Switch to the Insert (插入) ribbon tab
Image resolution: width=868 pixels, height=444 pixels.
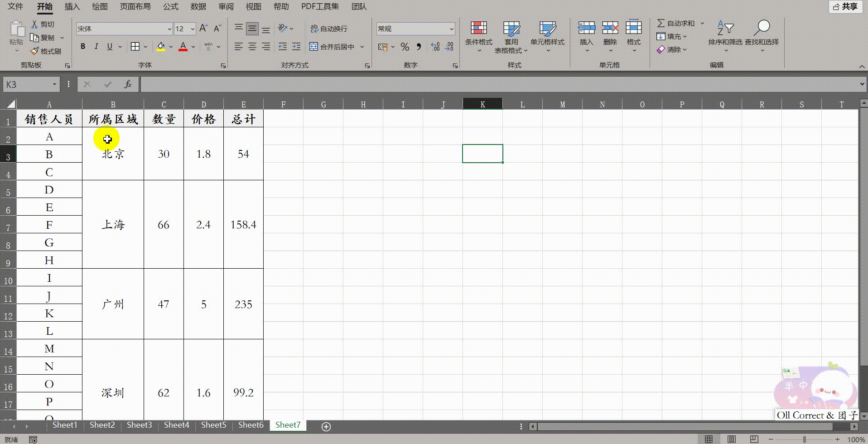[72, 6]
